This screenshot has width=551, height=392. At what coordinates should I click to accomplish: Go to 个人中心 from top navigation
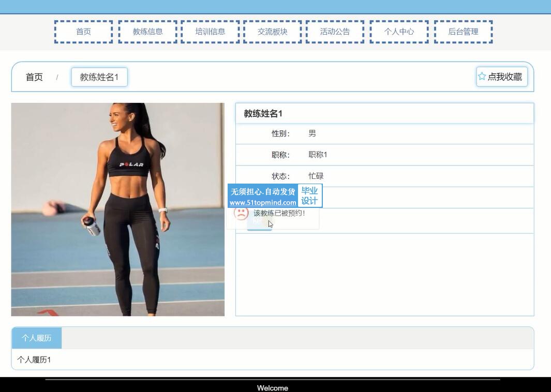click(x=399, y=32)
